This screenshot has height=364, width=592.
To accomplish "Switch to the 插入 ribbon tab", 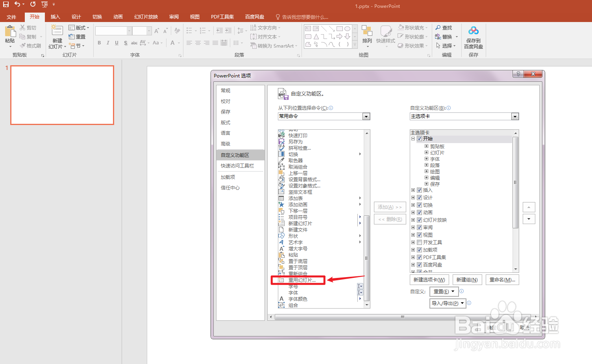I will click(55, 17).
